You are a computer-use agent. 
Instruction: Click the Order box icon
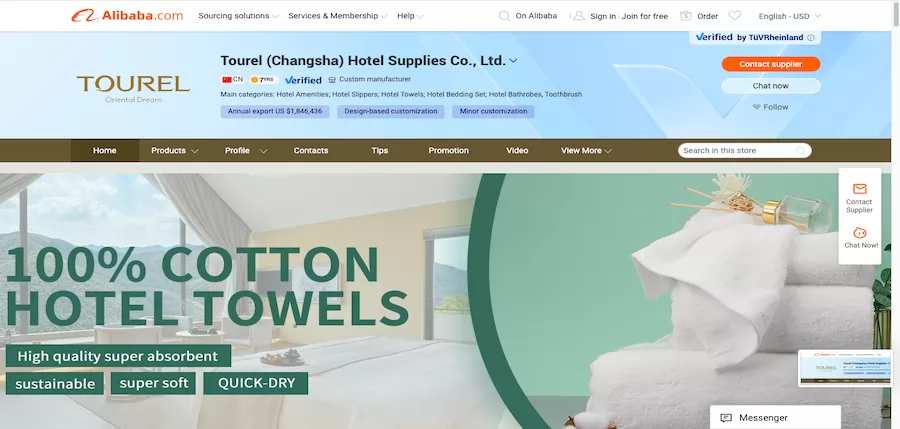(685, 16)
